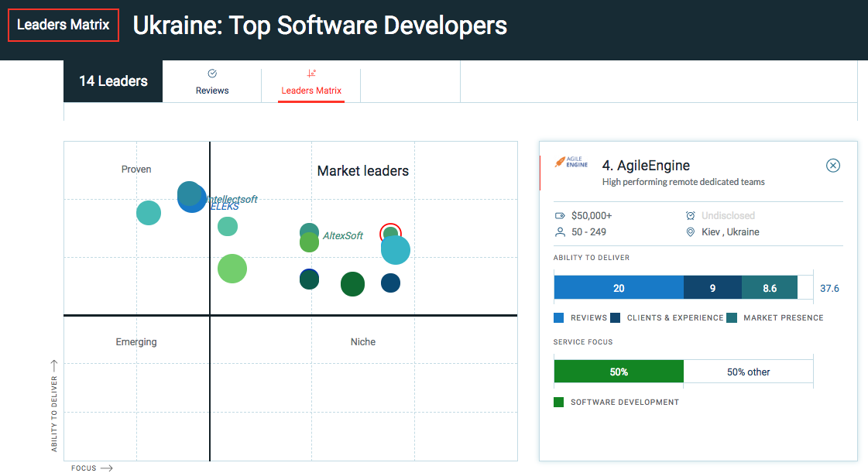Click the 37.6 total score value
Image resolution: width=868 pixels, height=473 pixels.
coord(829,288)
